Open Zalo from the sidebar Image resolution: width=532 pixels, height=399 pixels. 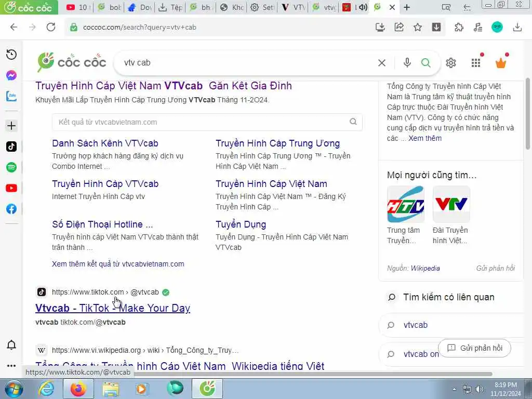coord(11,96)
